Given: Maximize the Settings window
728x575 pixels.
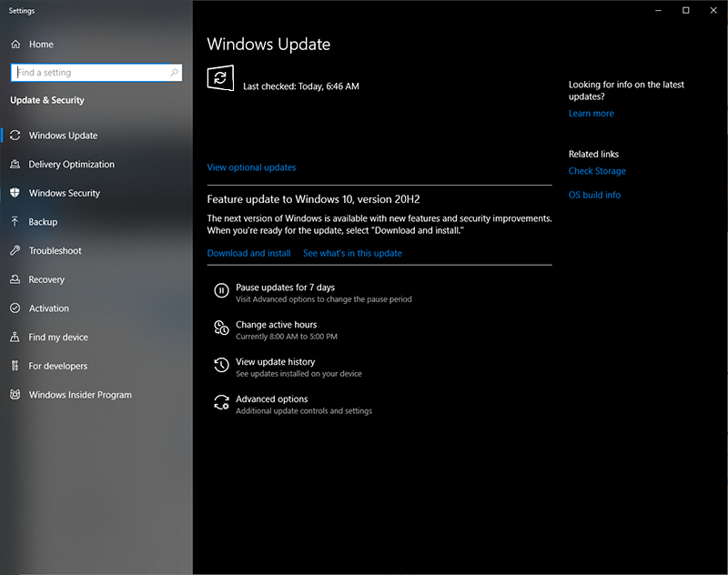Looking at the screenshot, I should pos(686,10).
